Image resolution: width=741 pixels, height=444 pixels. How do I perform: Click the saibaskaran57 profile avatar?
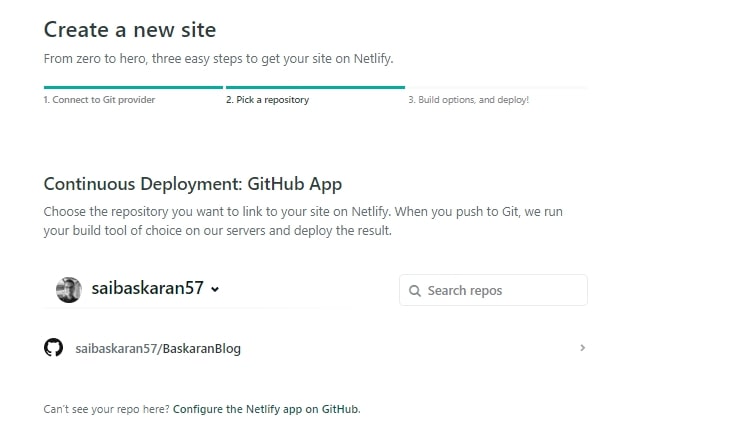point(69,290)
